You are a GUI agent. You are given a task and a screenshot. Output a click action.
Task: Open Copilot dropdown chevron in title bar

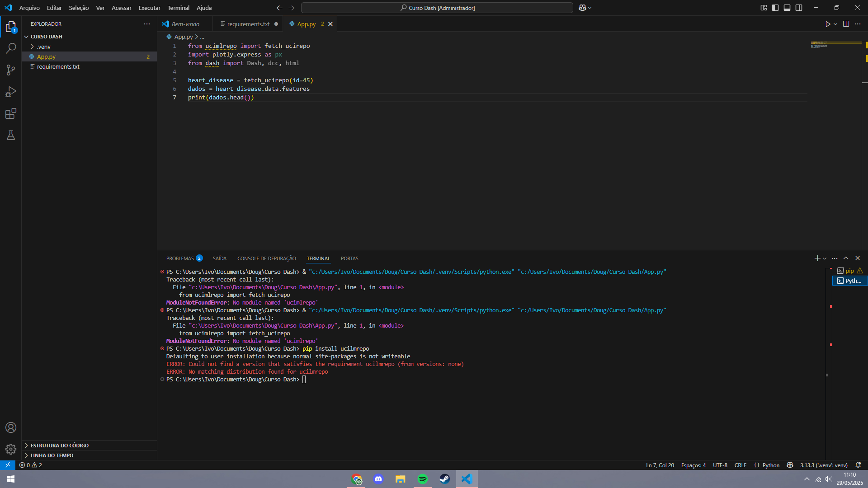click(590, 8)
